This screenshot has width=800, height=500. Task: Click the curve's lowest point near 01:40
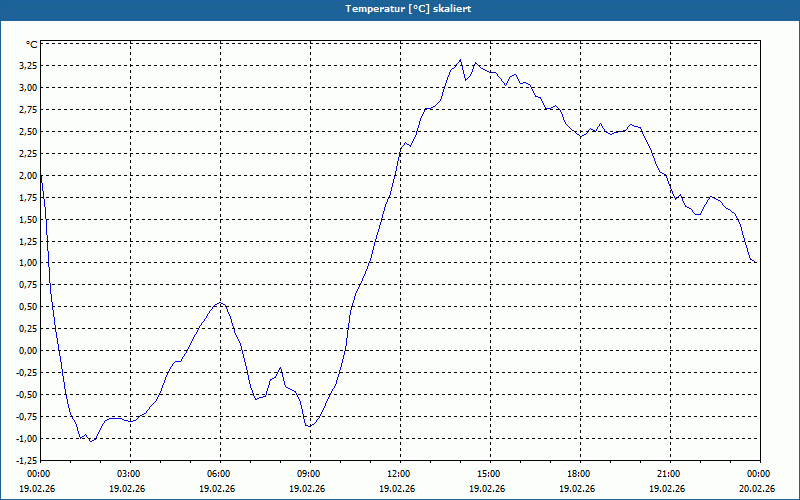click(x=90, y=441)
